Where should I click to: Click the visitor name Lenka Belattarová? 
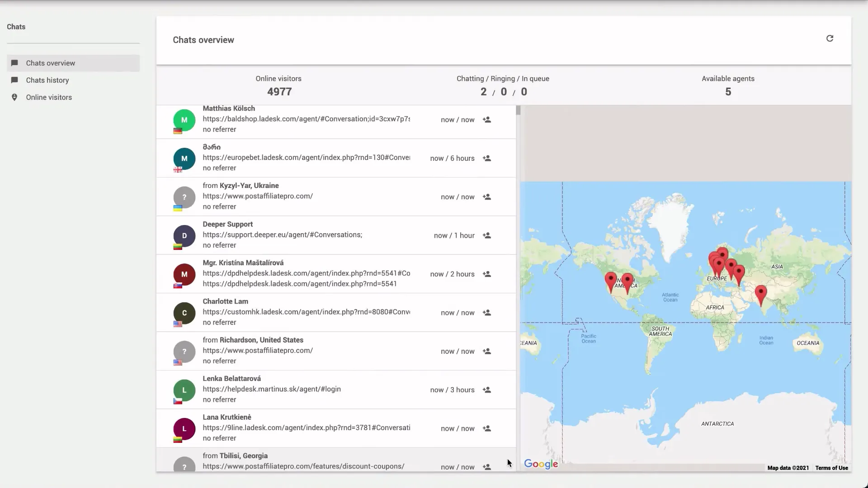(232, 379)
